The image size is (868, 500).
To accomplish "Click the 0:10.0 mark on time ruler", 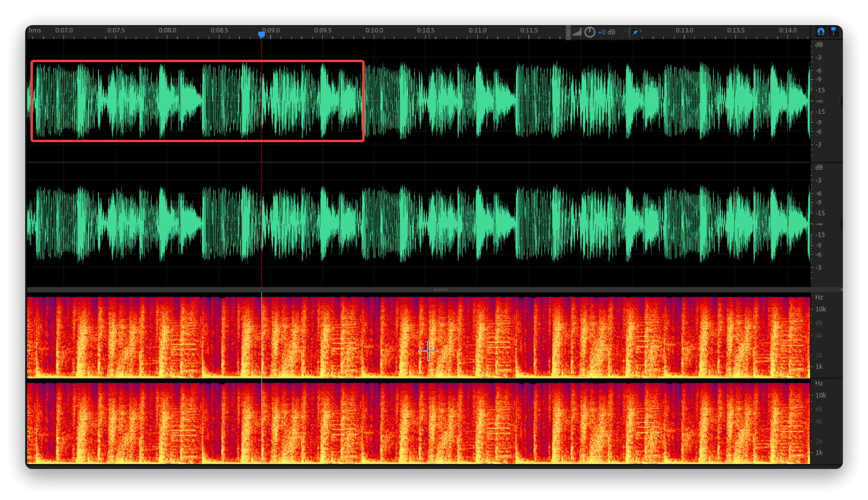I will click(374, 30).
